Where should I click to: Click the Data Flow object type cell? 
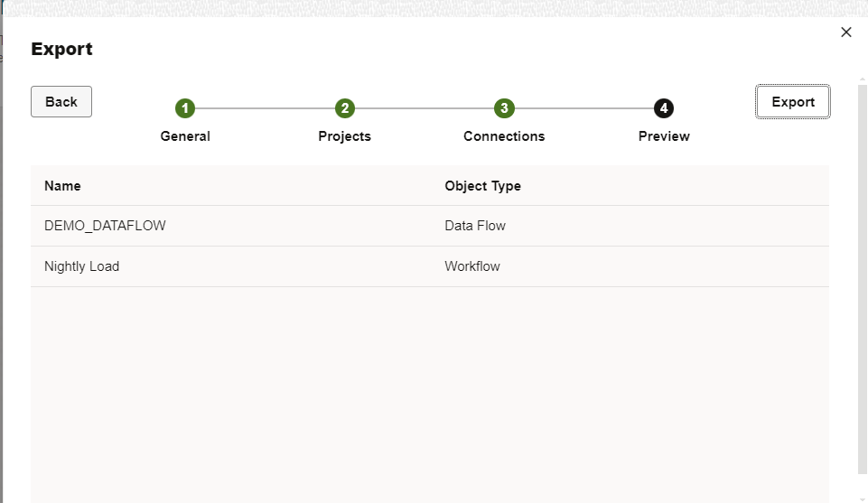point(475,226)
